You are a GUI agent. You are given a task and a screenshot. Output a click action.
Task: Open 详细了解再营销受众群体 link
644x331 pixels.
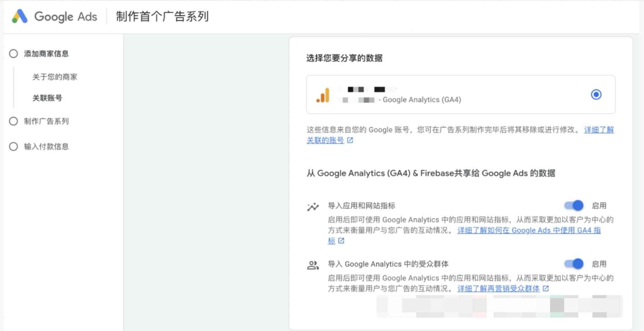pos(498,289)
